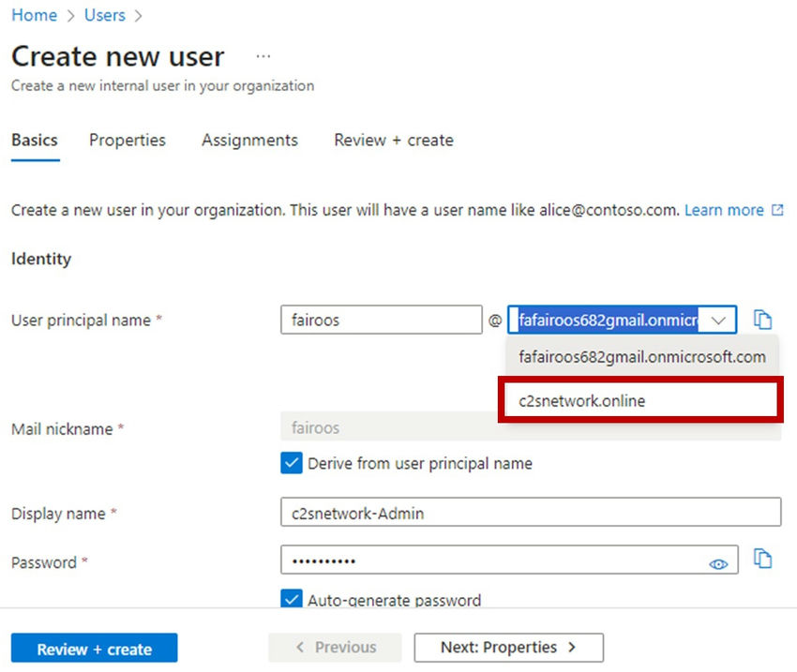This screenshot has width=797, height=672.
Task: Go back to Users breadcrumb
Action: click(104, 15)
